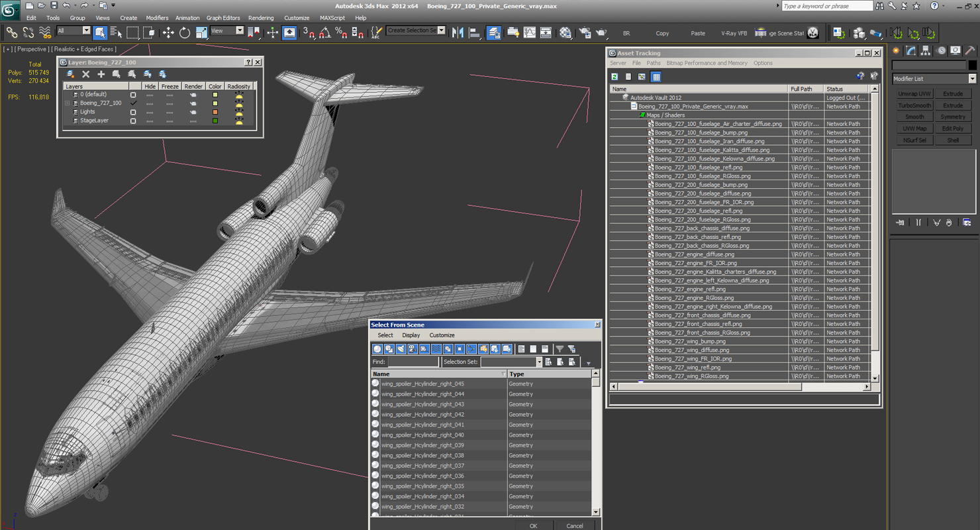This screenshot has width=980, height=530.
Task: Check the current-layer box for 0 (default) layer
Action: (133, 95)
